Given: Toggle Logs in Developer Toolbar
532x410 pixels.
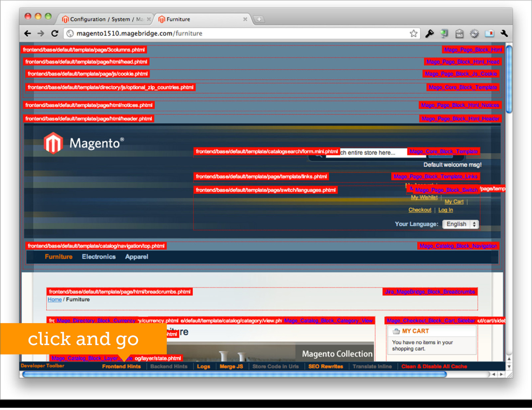Looking at the screenshot, I should pos(203,366).
